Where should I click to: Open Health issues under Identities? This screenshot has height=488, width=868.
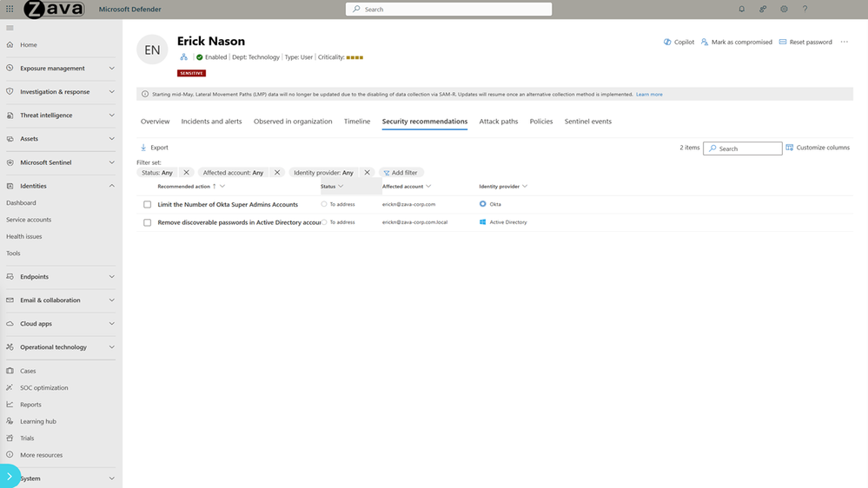(x=23, y=236)
